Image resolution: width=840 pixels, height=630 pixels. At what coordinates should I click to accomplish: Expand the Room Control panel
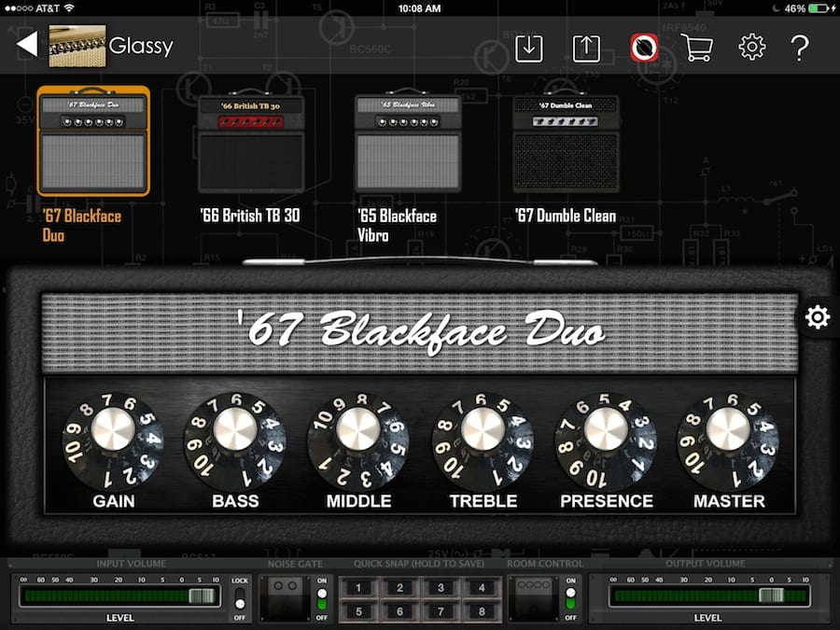coord(531,598)
